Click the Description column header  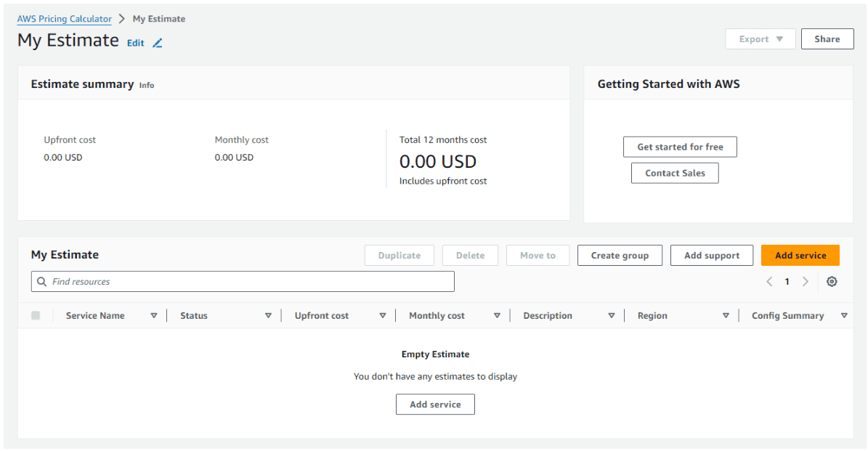tap(548, 315)
